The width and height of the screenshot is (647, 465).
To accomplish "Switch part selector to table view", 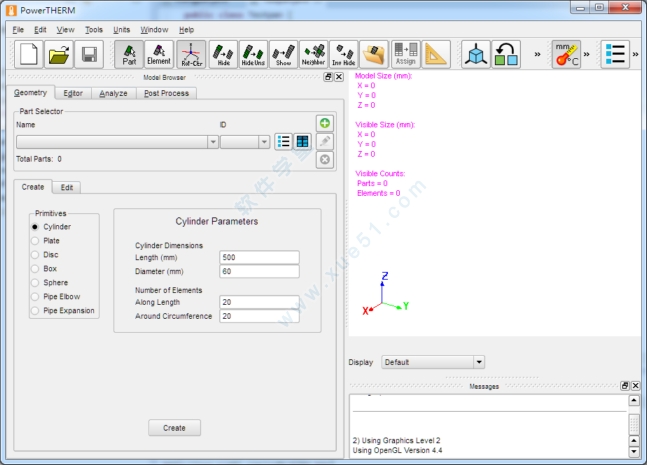I will [x=302, y=142].
